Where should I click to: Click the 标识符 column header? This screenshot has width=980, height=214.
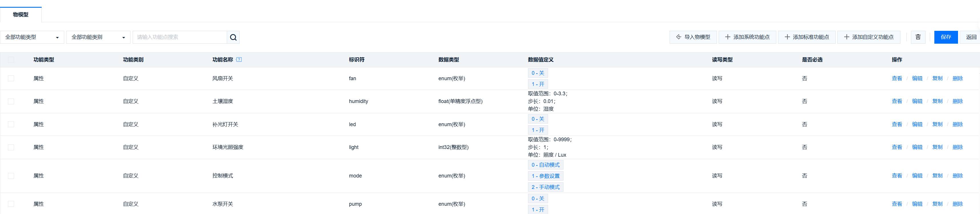tap(356, 60)
